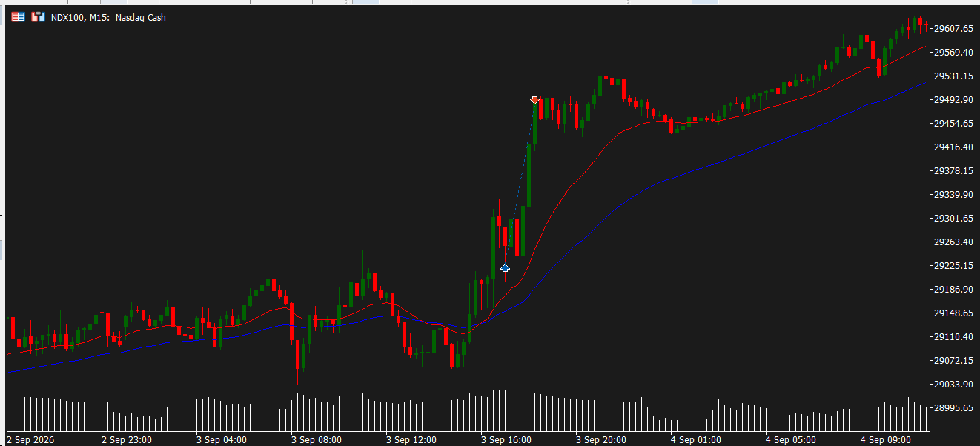
Task: Click the chart title NDX100, M15: Nasdaq Cash
Action: (108, 17)
